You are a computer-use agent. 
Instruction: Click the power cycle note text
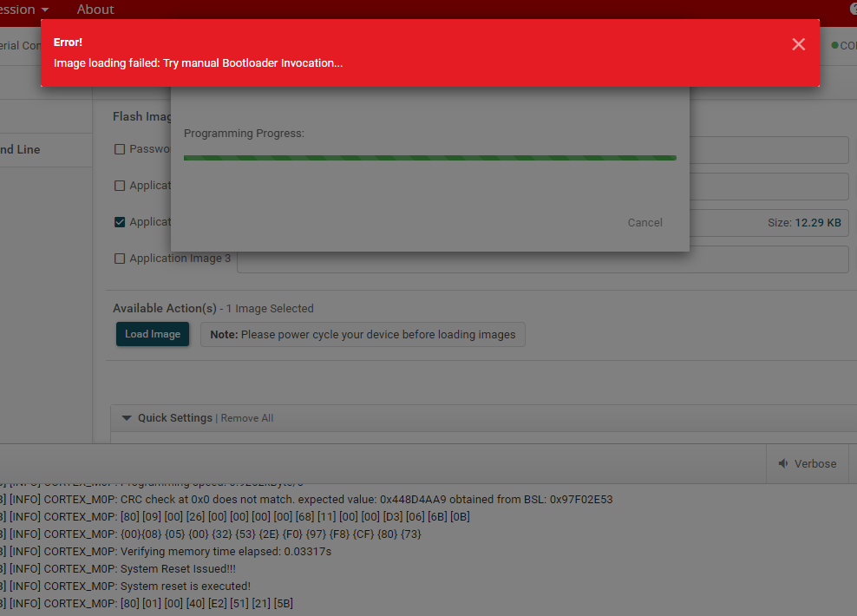363,335
